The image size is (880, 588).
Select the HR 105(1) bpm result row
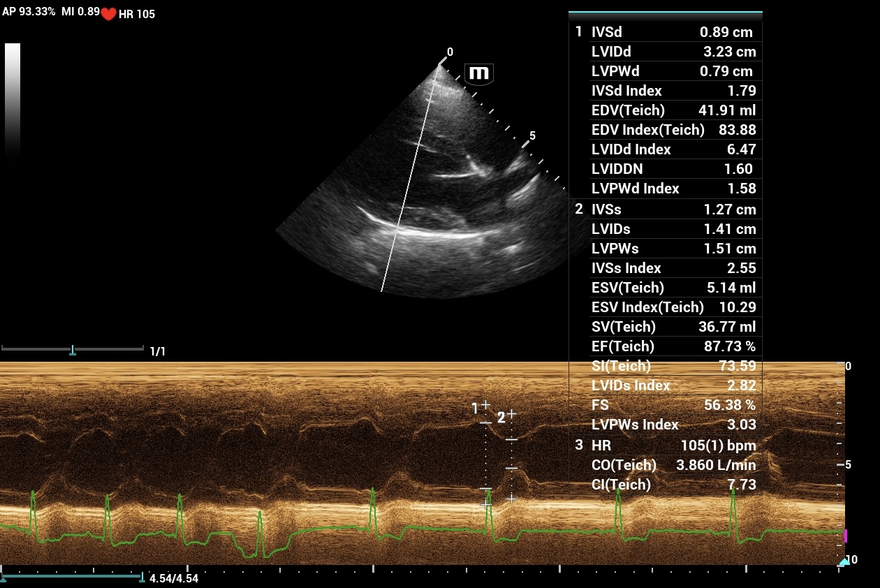663,446
